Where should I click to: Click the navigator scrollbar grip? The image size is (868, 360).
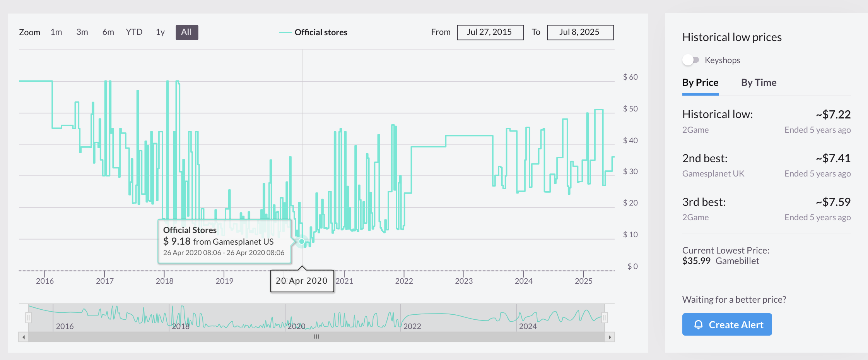coord(316,337)
